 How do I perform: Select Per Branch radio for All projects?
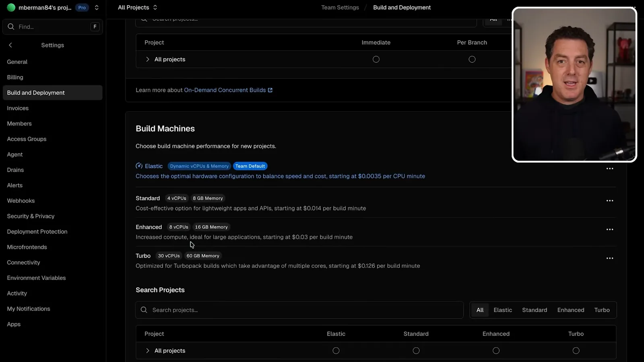pos(472,59)
